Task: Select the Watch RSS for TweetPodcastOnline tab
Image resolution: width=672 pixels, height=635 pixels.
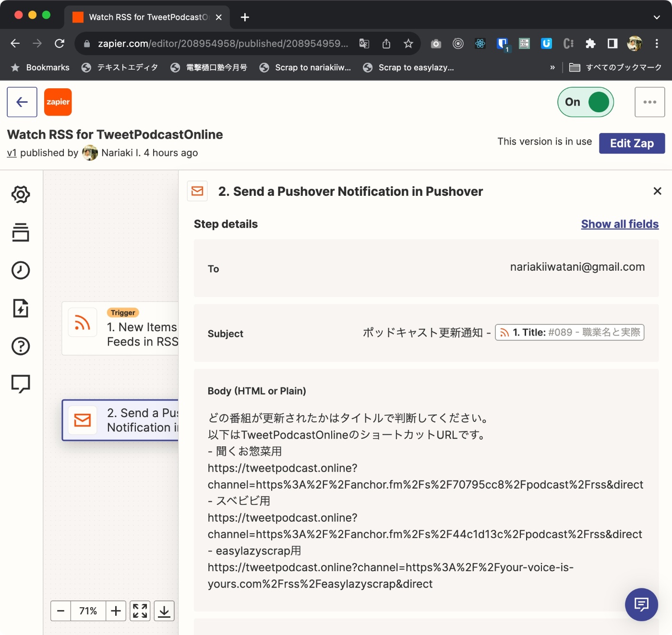Action: [146, 17]
